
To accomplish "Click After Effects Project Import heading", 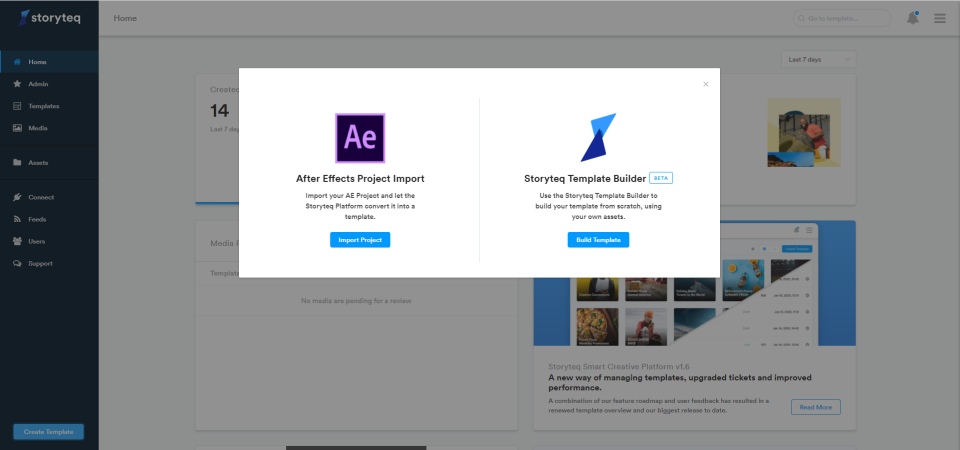I will [360, 179].
